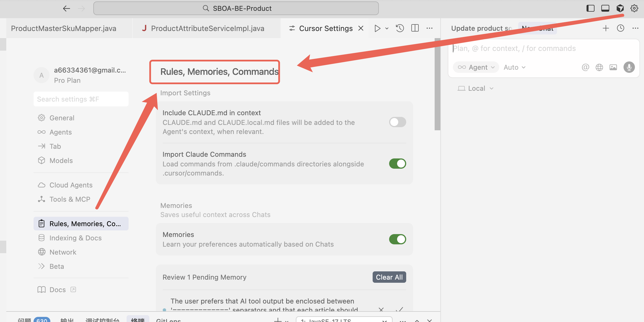
Task: Open the Auto model dropdown
Action: point(514,67)
